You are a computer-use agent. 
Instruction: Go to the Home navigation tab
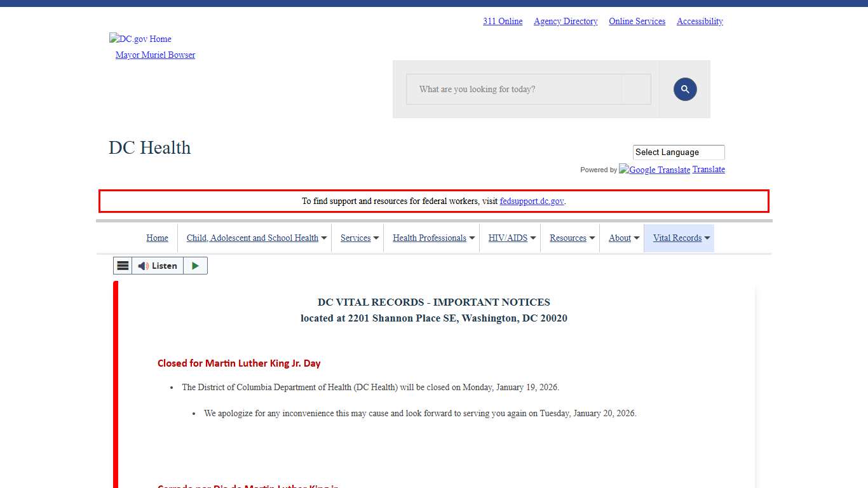coord(157,238)
